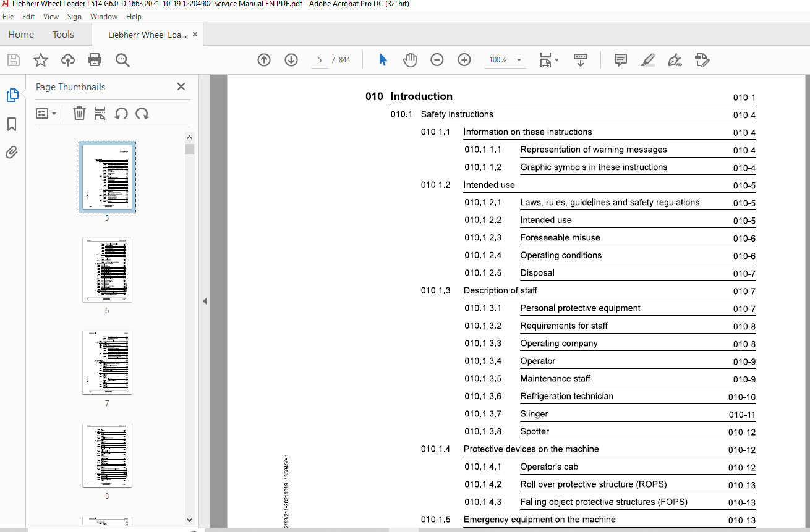Open Page Thumbnails sidebar icon

(x=12, y=95)
